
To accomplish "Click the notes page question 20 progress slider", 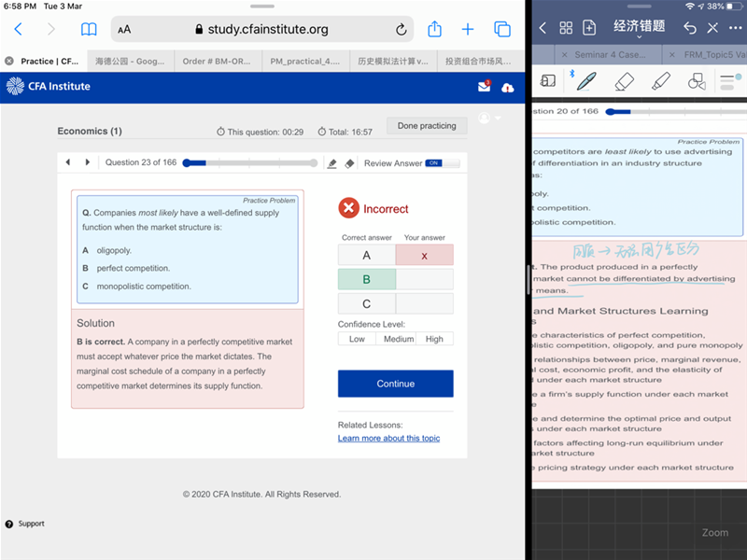I will click(675, 112).
